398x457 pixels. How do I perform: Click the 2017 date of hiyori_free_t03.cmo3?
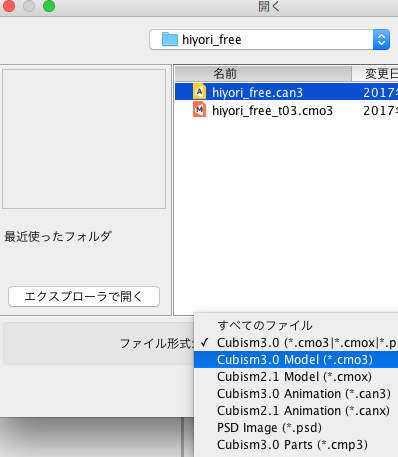pyautogui.click(x=380, y=111)
